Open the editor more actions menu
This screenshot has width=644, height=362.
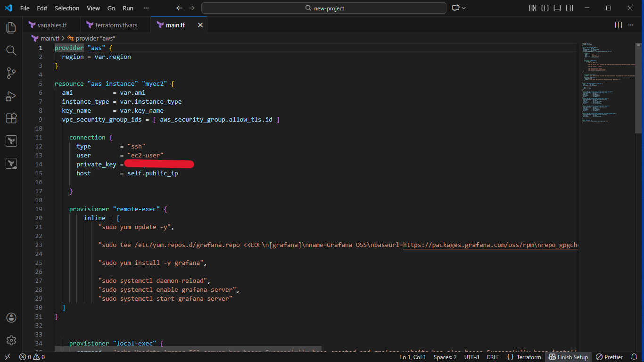(631, 25)
